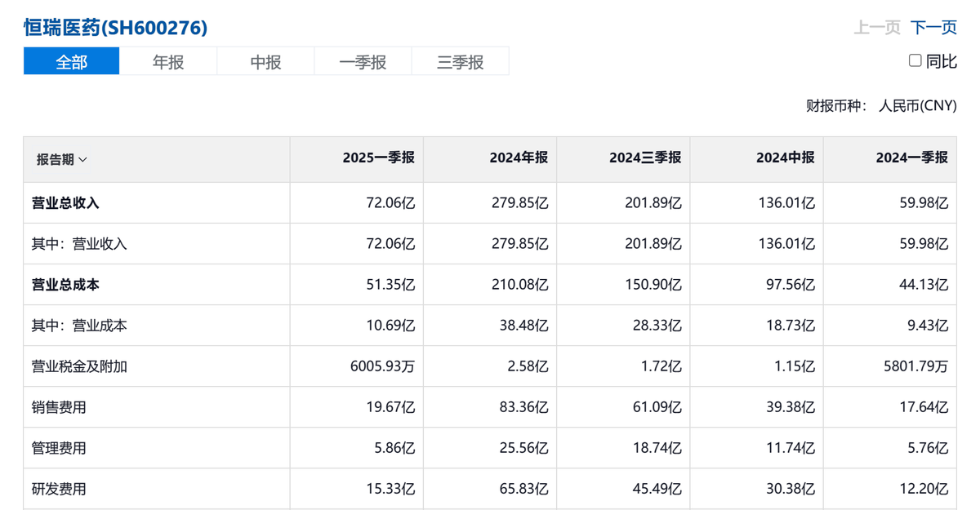Switch to the 一季报 tab
Viewport: 980px width, 510px height.
point(363,62)
